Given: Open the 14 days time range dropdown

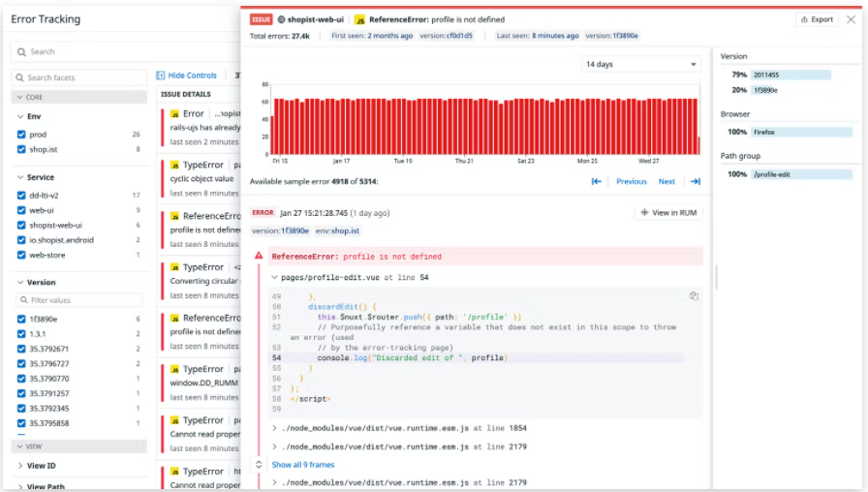Looking at the screenshot, I should [x=640, y=64].
